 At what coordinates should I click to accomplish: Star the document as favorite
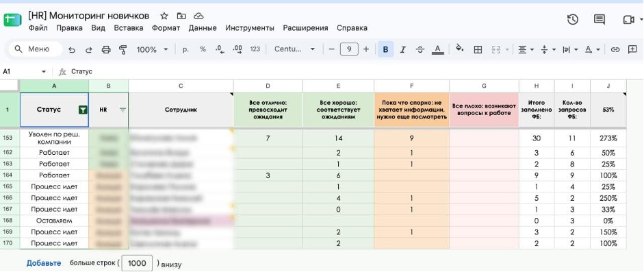(164, 16)
